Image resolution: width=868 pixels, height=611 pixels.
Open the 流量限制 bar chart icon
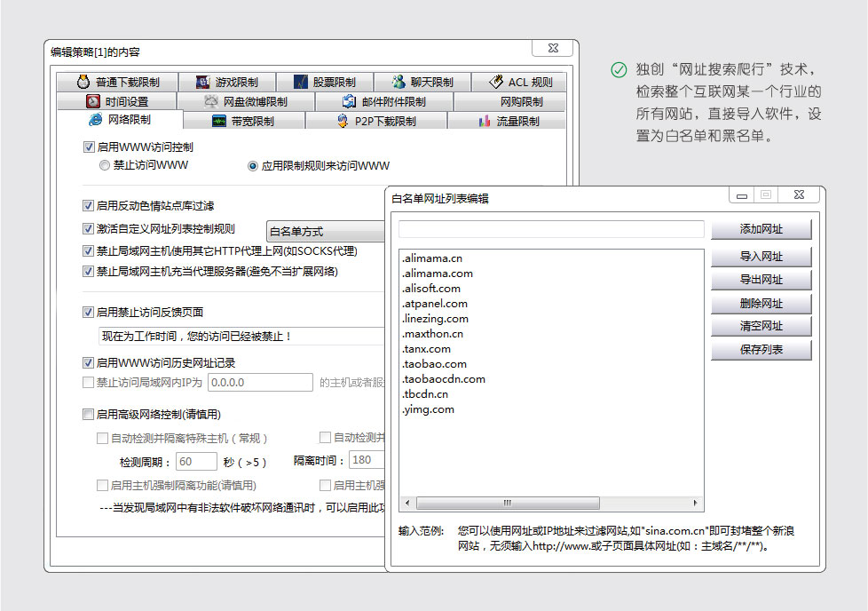[485, 121]
